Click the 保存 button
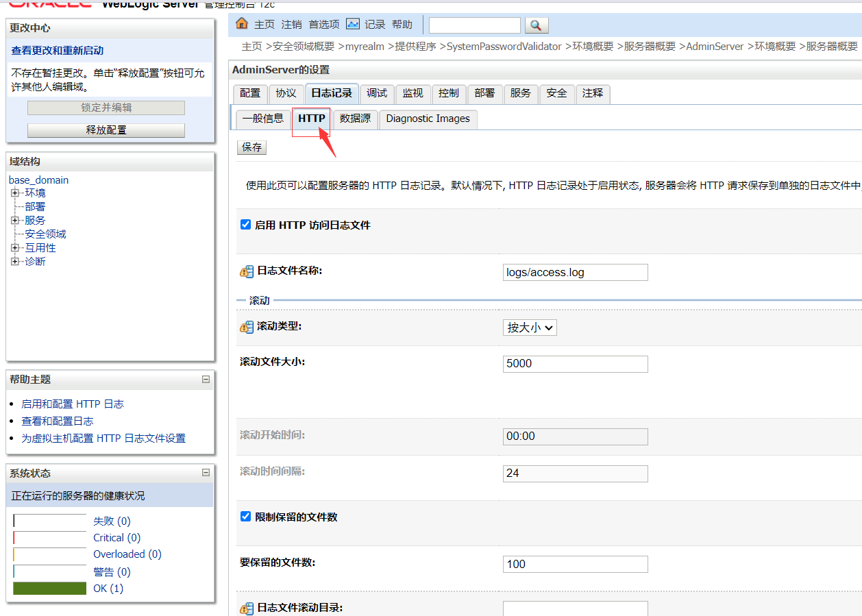The image size is (862, 616). tap(251, 147)
